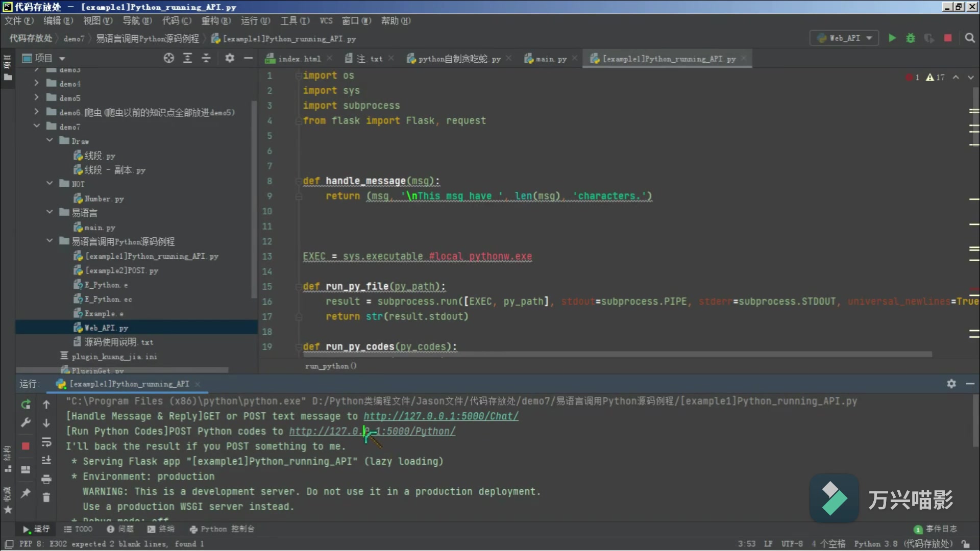Image resolution: width=980 pixels, height=551 pixels.
Task: Click the project tree vertical scrollbar
Action: pyautogui.click(x=254, y=199)
